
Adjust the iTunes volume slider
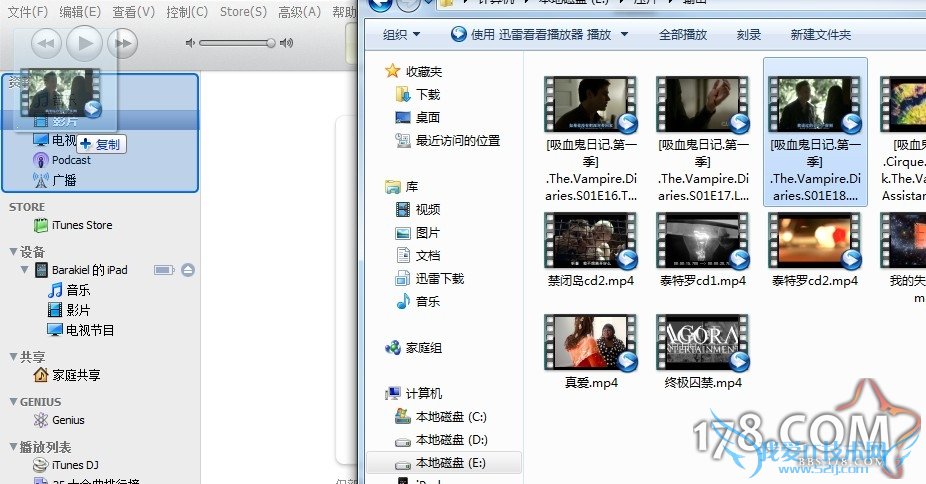point(237,42)
